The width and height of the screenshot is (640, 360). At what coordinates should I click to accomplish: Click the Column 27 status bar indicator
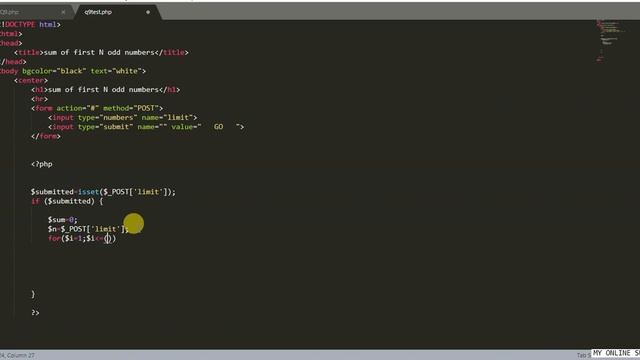click(18, 356)
